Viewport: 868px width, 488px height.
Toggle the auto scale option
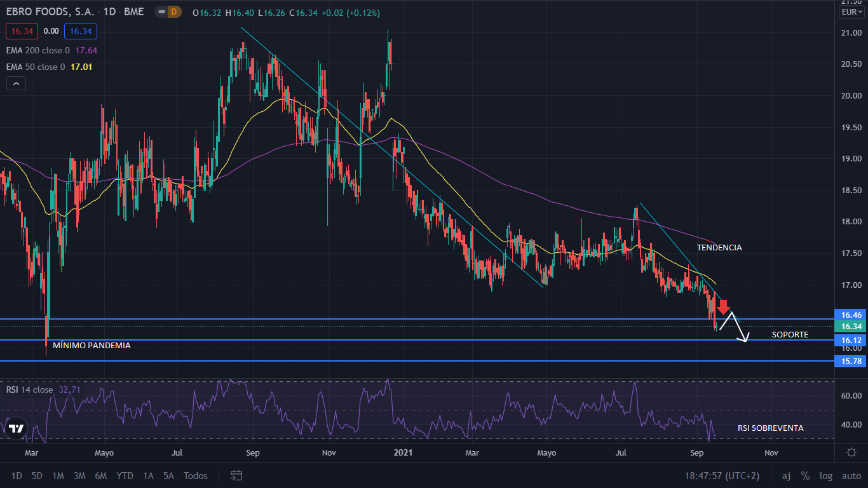[x=851, y=475]
